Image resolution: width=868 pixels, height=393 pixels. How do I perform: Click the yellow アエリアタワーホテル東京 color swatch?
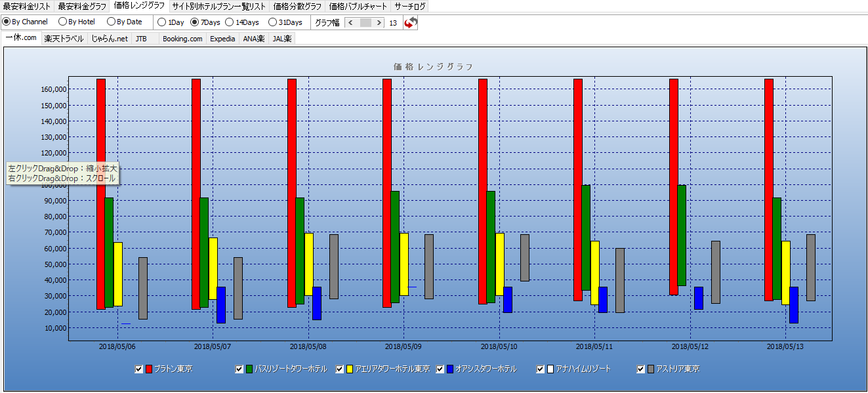click(x=350, y=369)
